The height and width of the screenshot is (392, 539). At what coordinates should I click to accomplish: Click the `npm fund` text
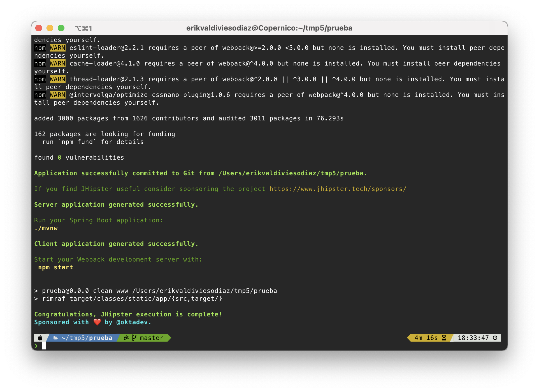point(77,142)
